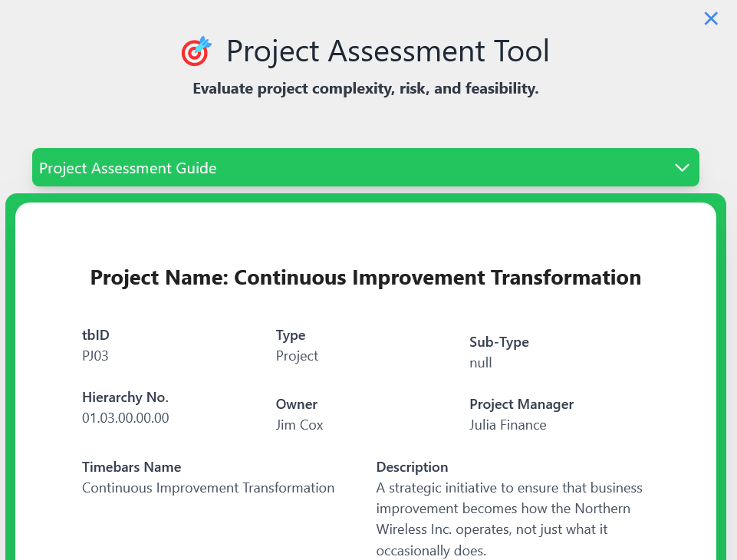Image resolution: width=737 pixels, height=560 pixels.
Task: Click project manager name Julia Finance
Action: coord(508,425)
